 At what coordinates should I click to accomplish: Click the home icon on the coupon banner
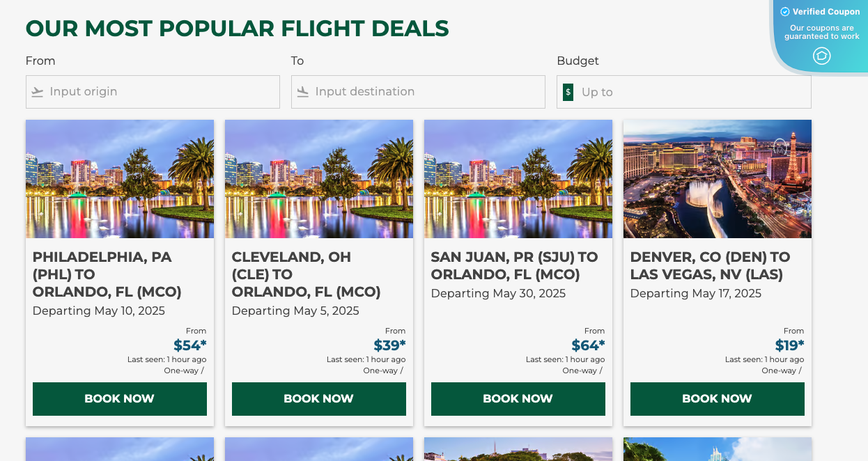pyautogui.click(x=821, y=54)
